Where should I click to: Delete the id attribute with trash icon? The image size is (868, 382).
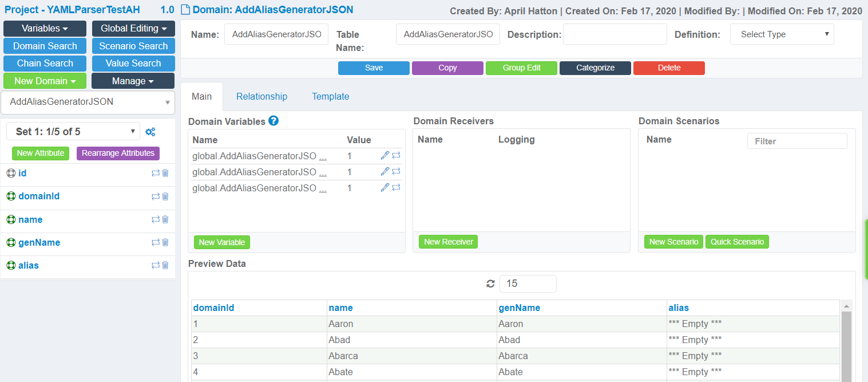tap(165, 173)
